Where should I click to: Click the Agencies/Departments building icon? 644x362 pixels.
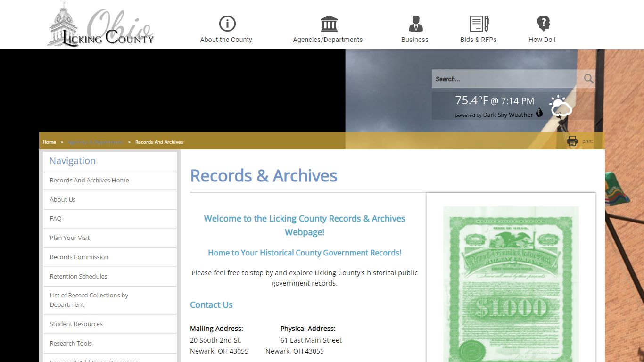(x=329, y=24)
